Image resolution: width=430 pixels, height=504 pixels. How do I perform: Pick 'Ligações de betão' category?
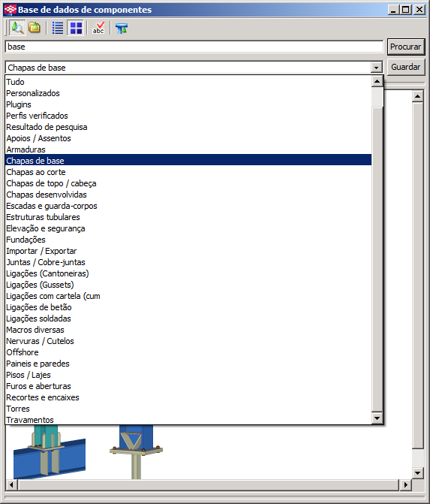[188, 307]
